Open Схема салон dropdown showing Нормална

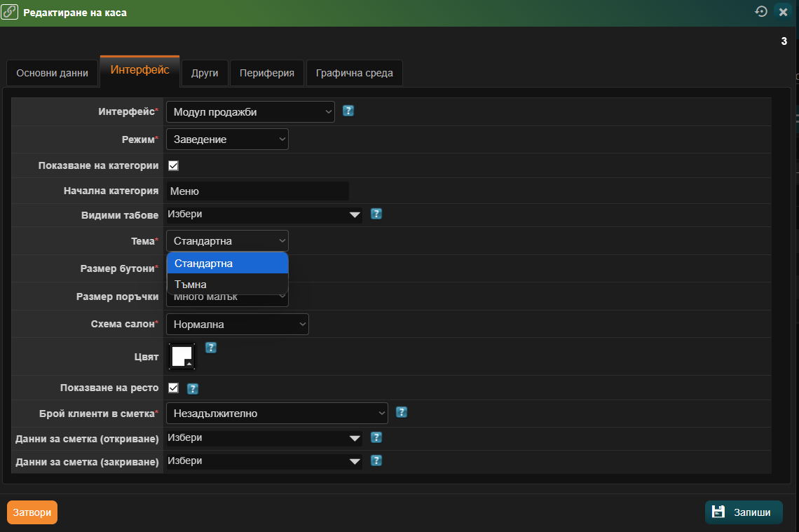(x=238, y=324)
